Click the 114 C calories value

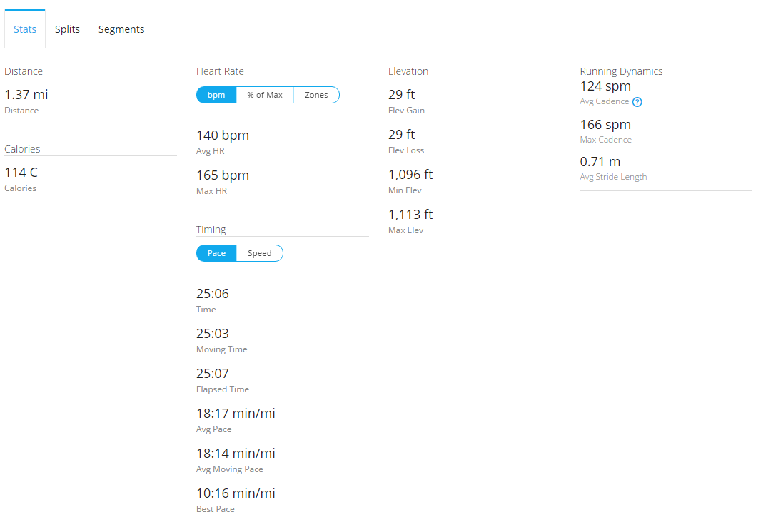(x=21, y=172)
